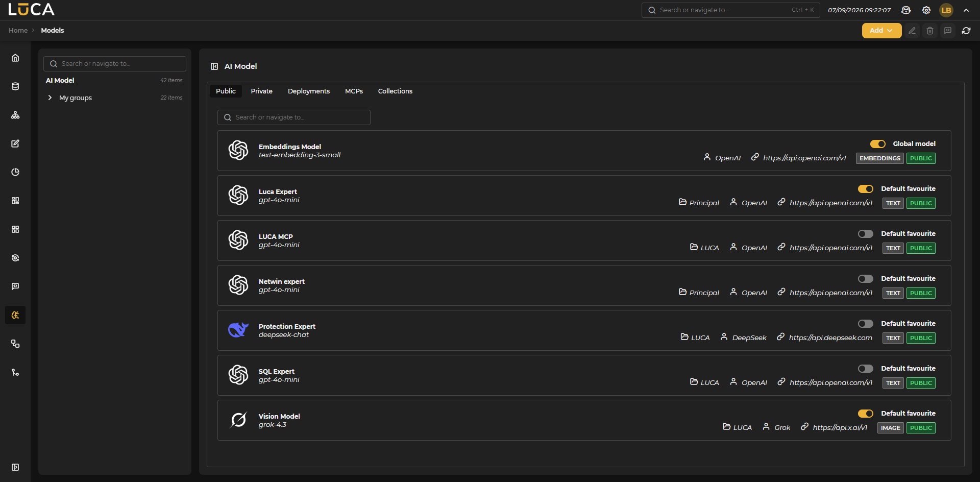
Task: Switch to the Deployments tab
Action: coord(309,91)
